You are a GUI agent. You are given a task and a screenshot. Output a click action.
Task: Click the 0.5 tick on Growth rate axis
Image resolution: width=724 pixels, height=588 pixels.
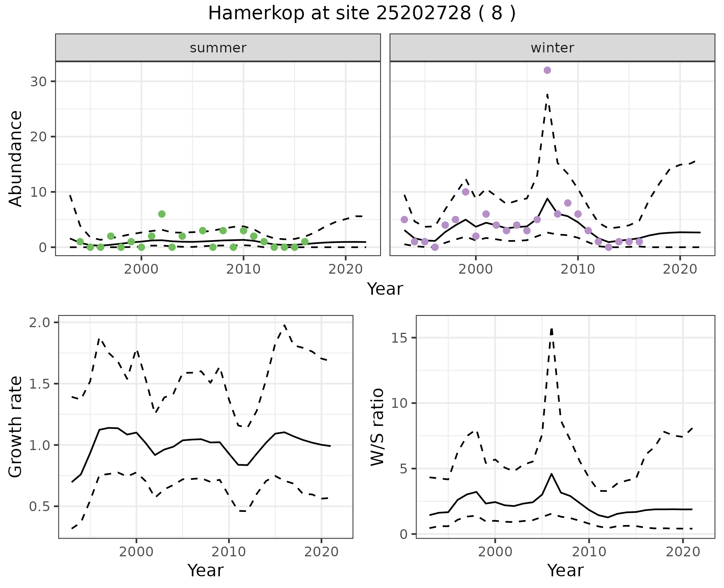(x=40, y=507)
